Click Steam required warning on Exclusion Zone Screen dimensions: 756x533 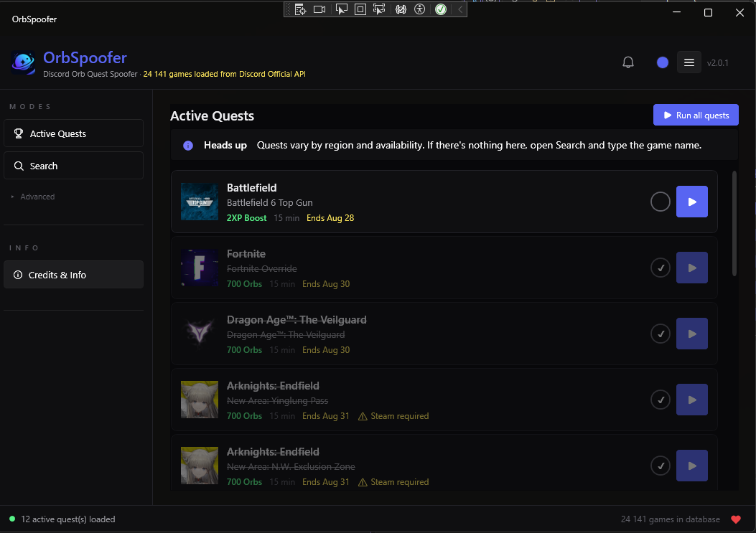click(393, 482)
